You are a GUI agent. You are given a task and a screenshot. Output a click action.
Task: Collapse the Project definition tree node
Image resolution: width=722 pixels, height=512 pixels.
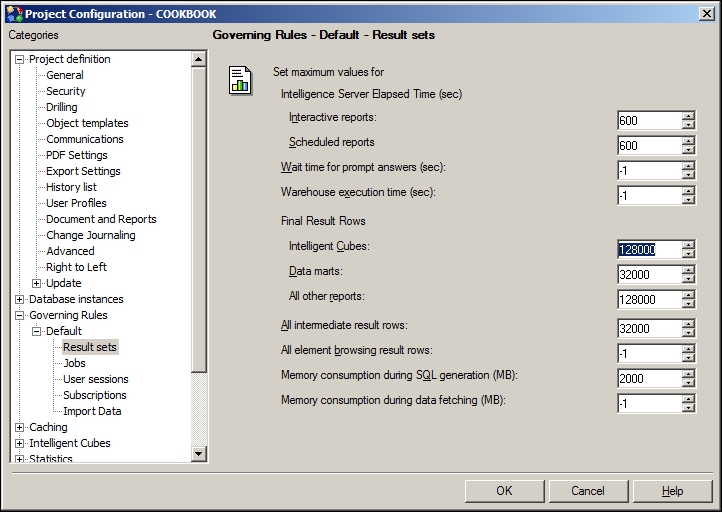click(x=19, y=59)
